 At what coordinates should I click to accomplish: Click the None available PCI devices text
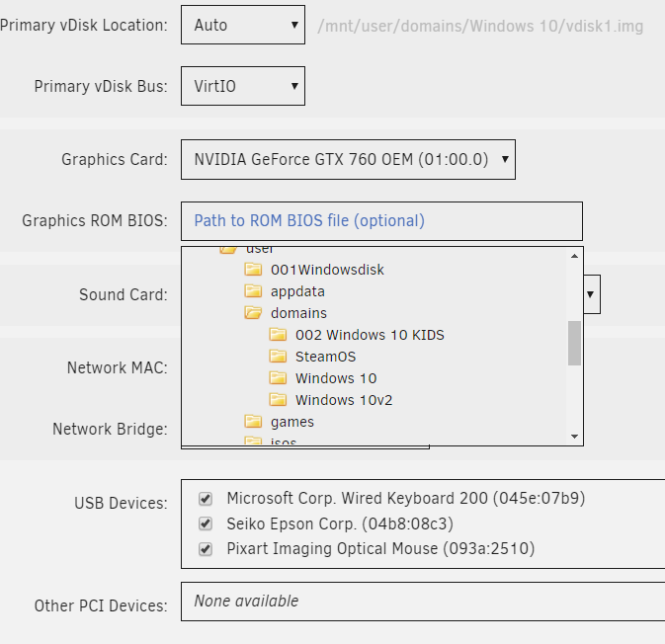246,602
